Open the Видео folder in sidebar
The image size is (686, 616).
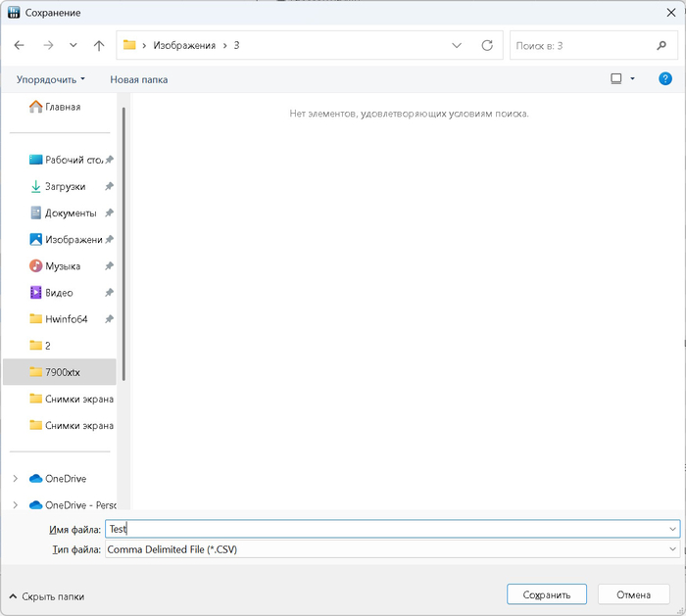click(x=59, y=292)
